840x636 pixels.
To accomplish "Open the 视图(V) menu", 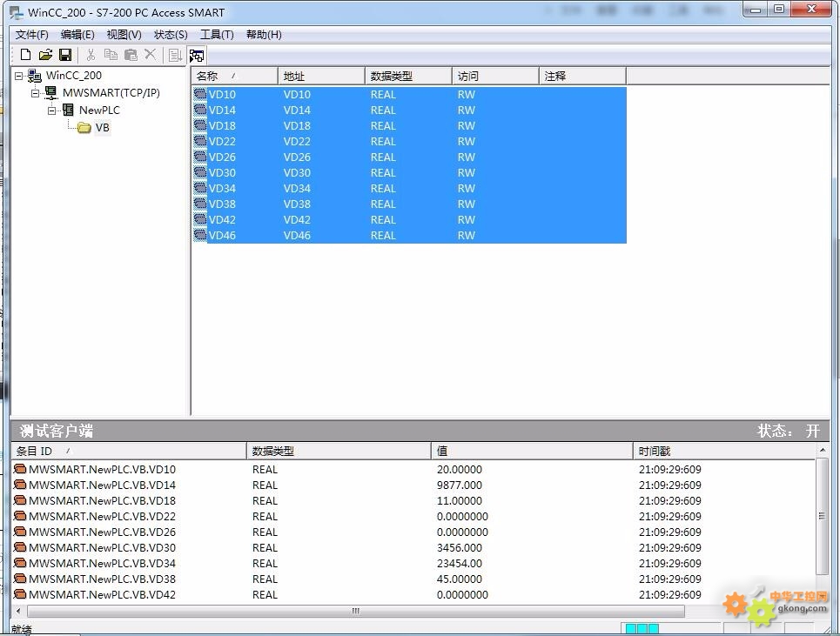I will click(x=124, y=35).
